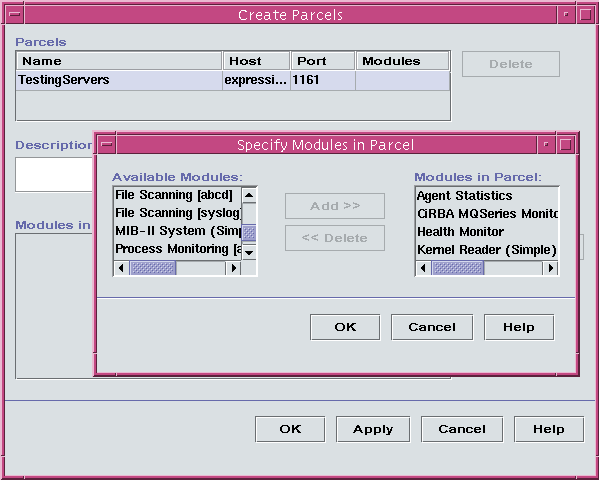Click the Name column header
599x480 pixels.
point(119,61)
